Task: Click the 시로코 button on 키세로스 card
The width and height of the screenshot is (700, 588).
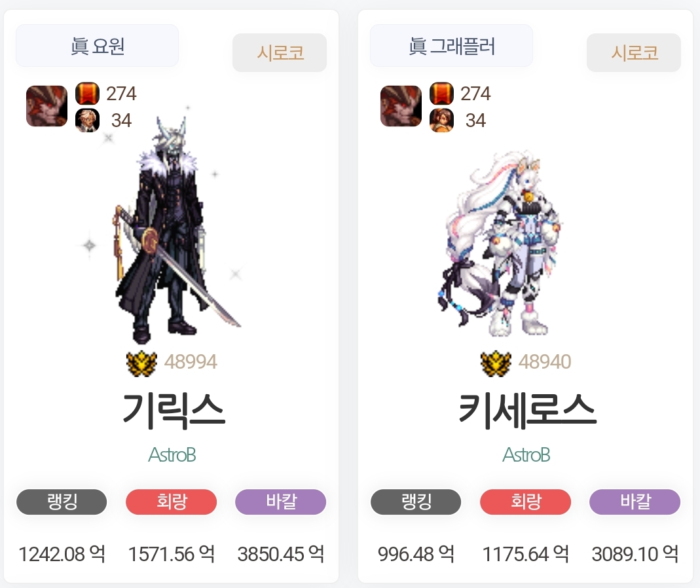Action: point(633,52)
